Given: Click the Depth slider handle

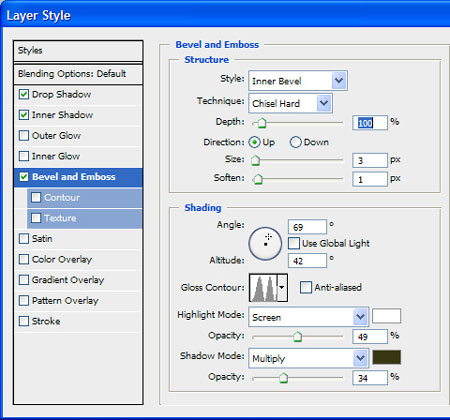Looking at the screenshot, I should point(262,123).
